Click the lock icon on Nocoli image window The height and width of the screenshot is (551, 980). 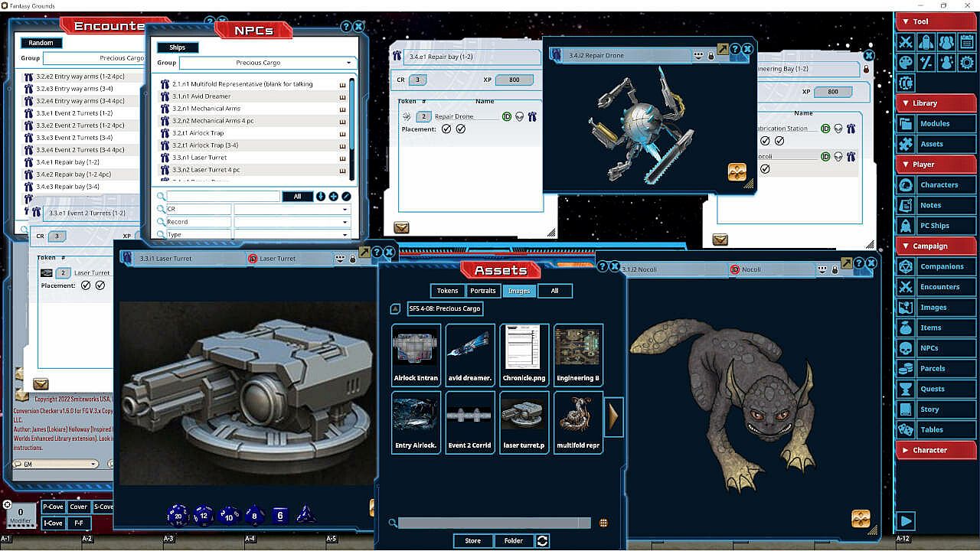click(835, 269)
